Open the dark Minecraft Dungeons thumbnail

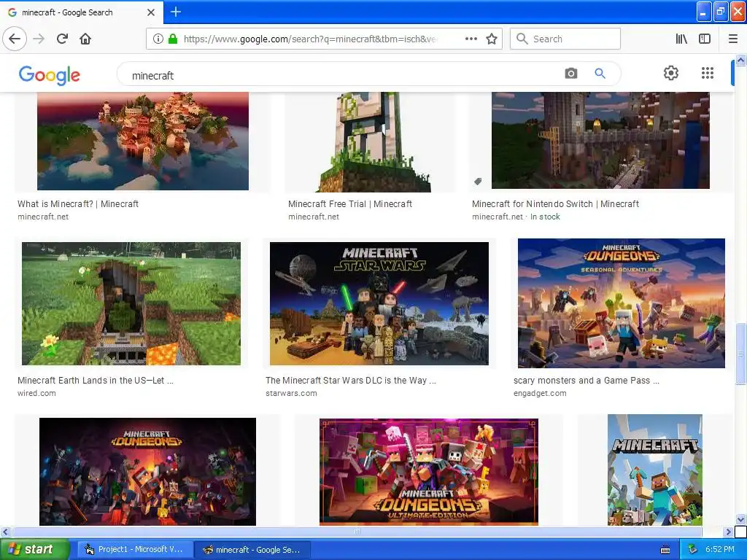pos(147,472)
